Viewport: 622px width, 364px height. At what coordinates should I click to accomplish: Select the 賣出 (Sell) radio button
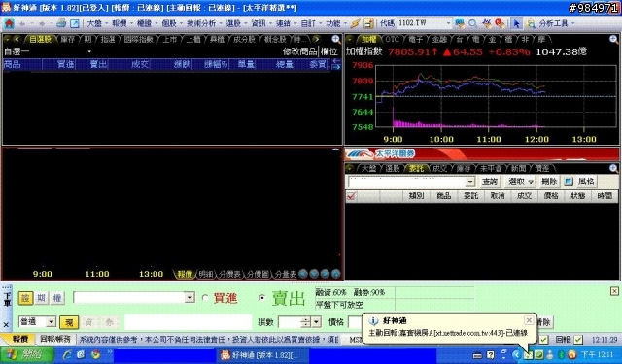(x=261, y=297)
